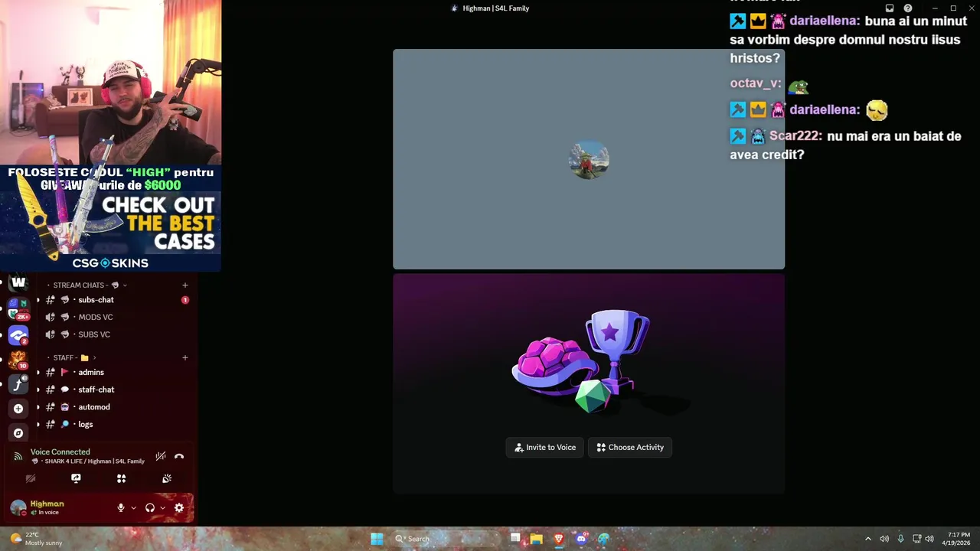Open headphones output options arrow
This screenshot has height=551, width=980.
(162, 507)
